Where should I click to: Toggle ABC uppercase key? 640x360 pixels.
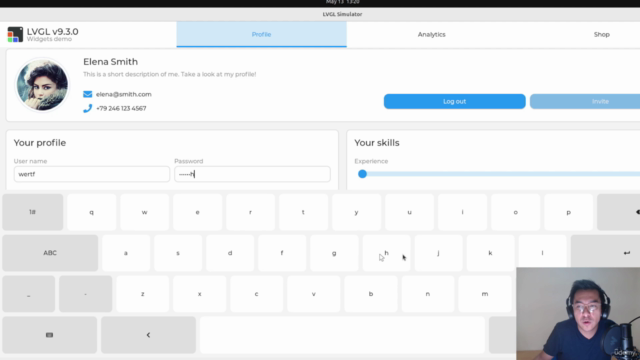pos(50,253)
